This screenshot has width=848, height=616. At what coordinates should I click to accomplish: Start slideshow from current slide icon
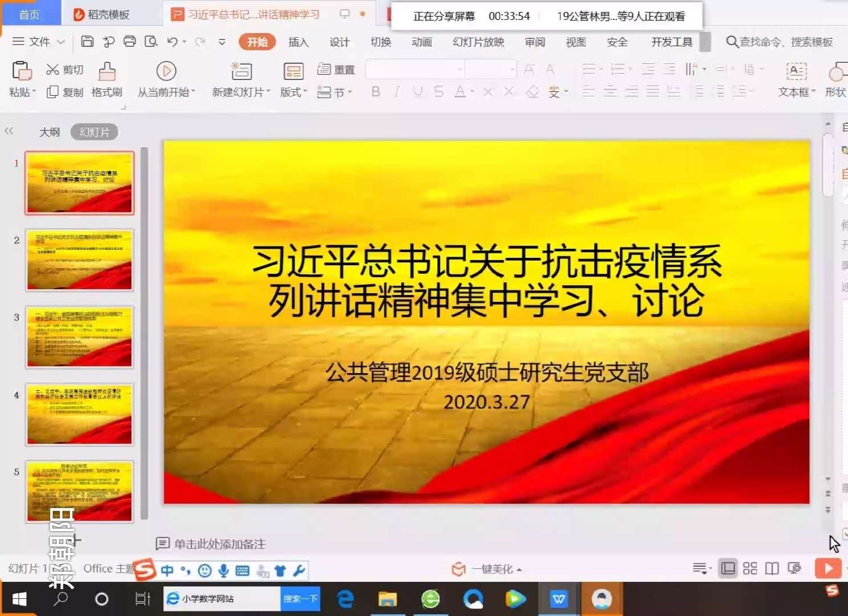point(166,71)
